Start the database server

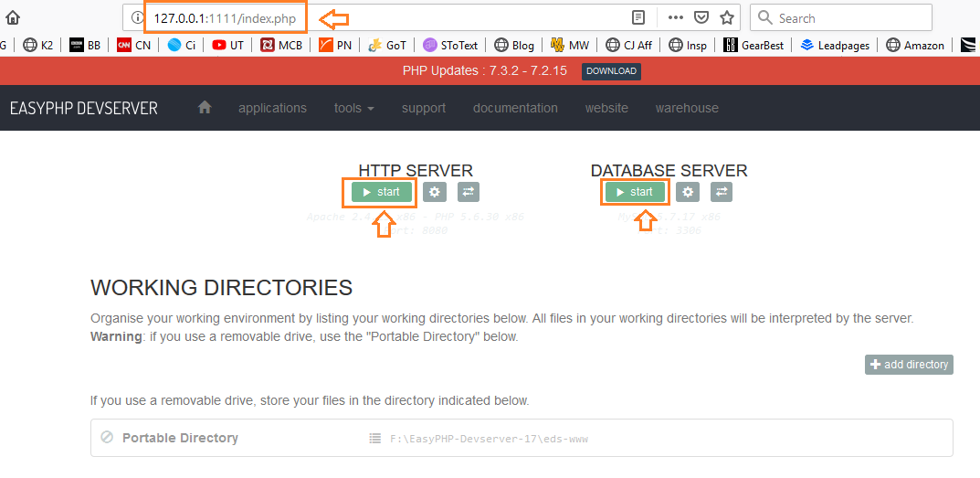[x=635, y=192]
